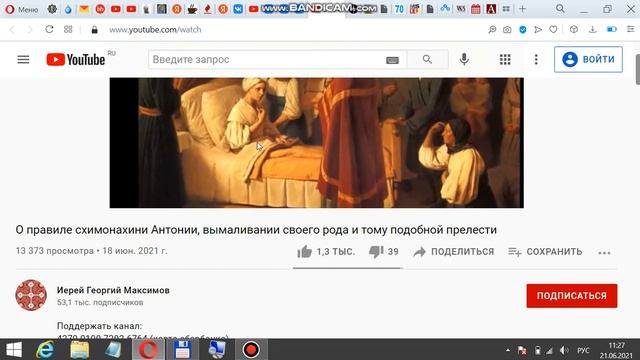
Task: Search open tabs magnifier in title bar
Action: point(560,9)
